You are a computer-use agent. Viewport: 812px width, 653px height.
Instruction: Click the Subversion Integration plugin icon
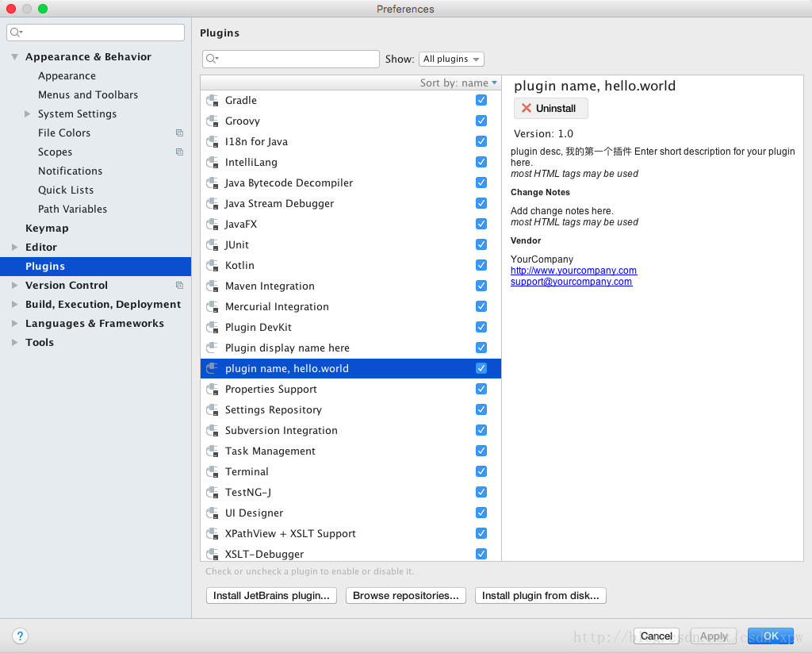pyautogui.click(x=213, y=431)
